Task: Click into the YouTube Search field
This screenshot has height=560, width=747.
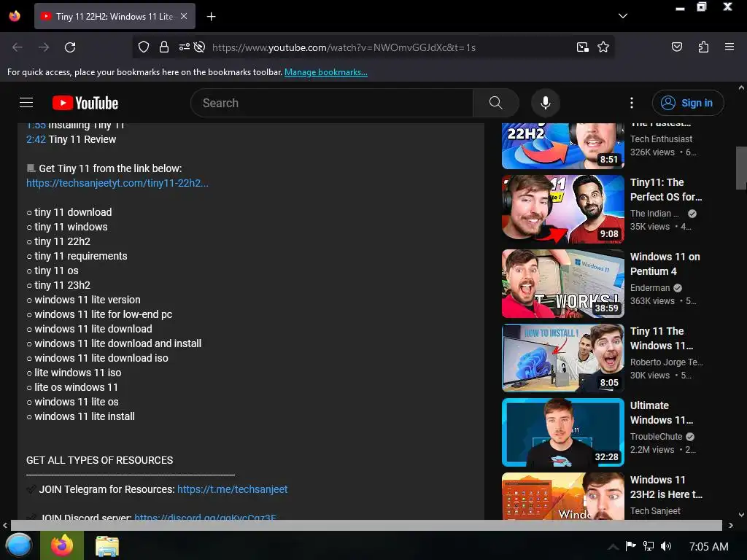Action: (332, 103)
